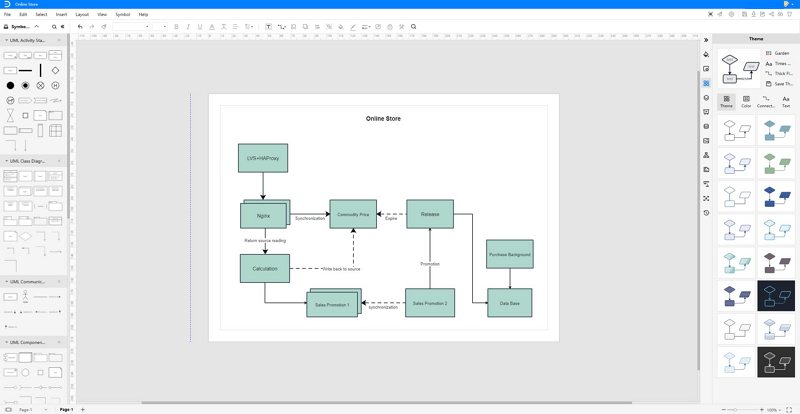Open the Insert menu

point(61,14)
